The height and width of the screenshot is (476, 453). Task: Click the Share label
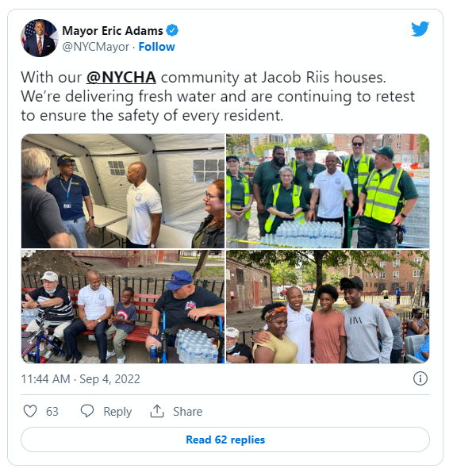tap(188, 411)
